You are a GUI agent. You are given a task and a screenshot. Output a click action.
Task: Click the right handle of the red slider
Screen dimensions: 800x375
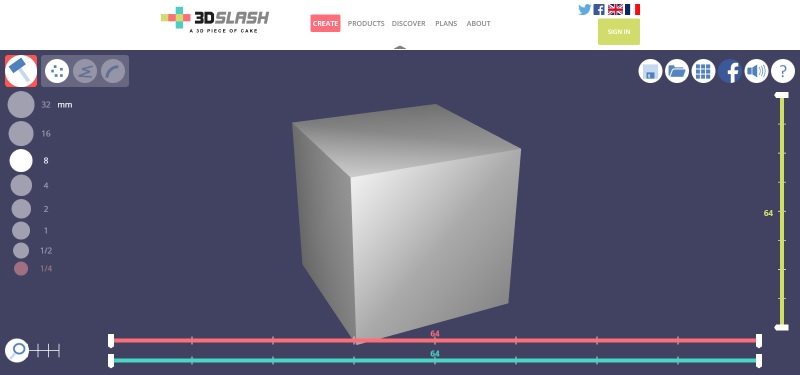tap(759, 340)
